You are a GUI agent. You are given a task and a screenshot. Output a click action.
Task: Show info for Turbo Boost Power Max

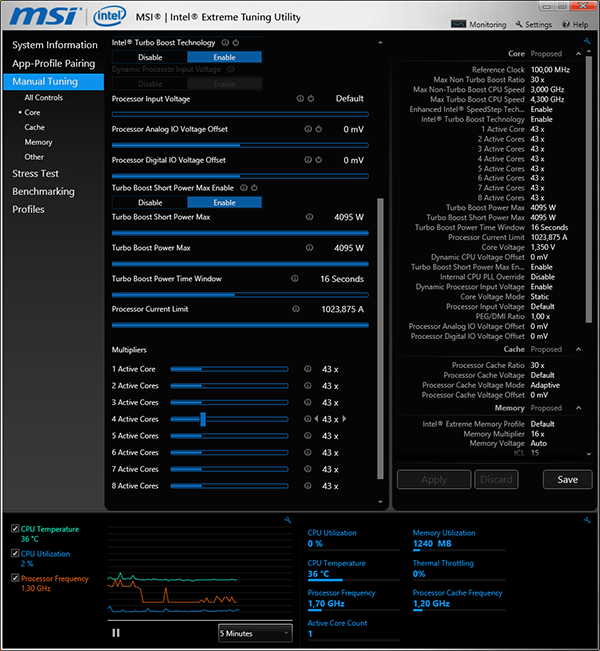[x=309, y=247]
